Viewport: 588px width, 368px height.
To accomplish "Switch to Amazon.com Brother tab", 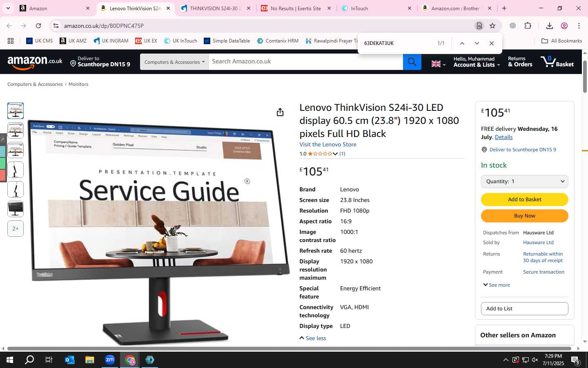I will click(457, 8).
